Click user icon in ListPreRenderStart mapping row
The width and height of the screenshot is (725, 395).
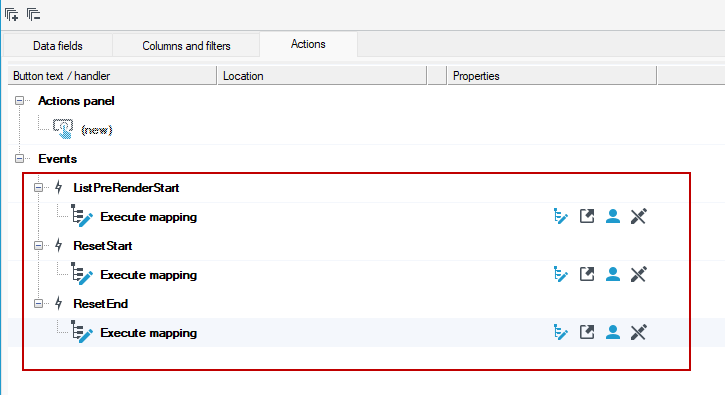click(613, 216)
